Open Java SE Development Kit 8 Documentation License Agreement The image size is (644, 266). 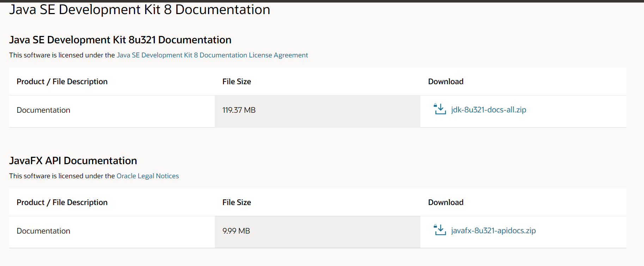coord(212,55)
